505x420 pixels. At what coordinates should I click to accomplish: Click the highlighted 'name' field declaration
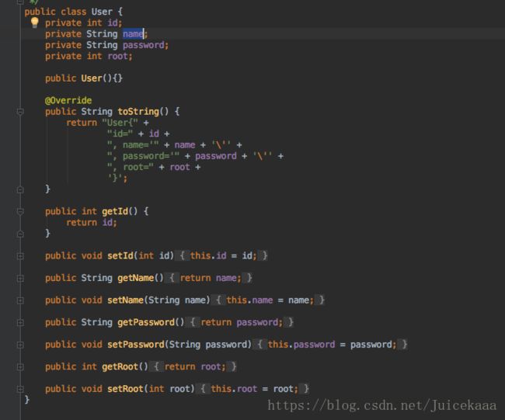click(133, 34)
